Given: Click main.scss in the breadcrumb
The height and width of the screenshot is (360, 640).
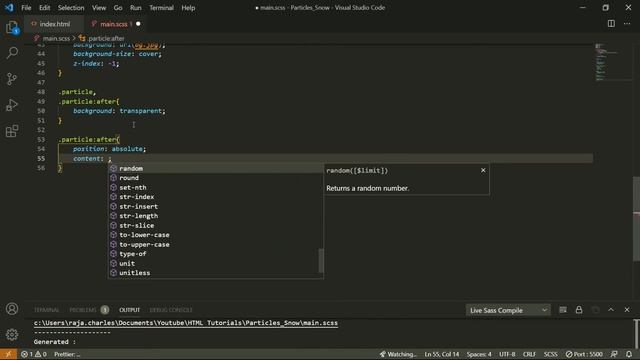Looking at the screenshot, I should pyautogui.click(x=56, y=38).
